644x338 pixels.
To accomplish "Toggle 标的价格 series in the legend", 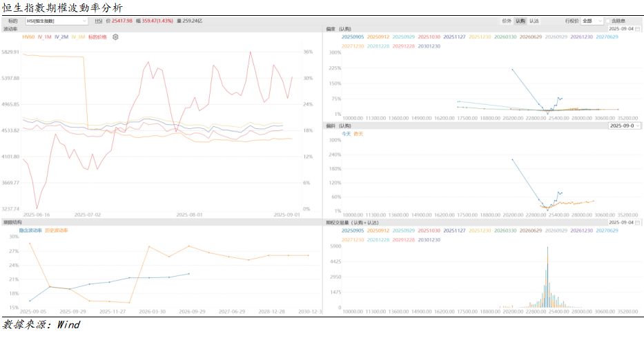I will pos(97,37).
